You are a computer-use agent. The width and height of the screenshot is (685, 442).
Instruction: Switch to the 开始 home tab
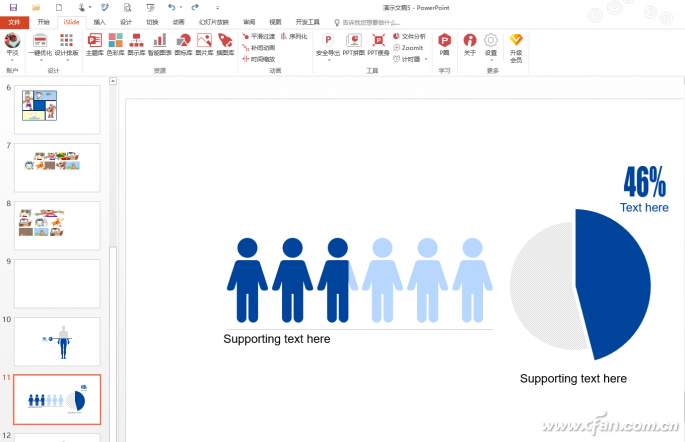43,22
